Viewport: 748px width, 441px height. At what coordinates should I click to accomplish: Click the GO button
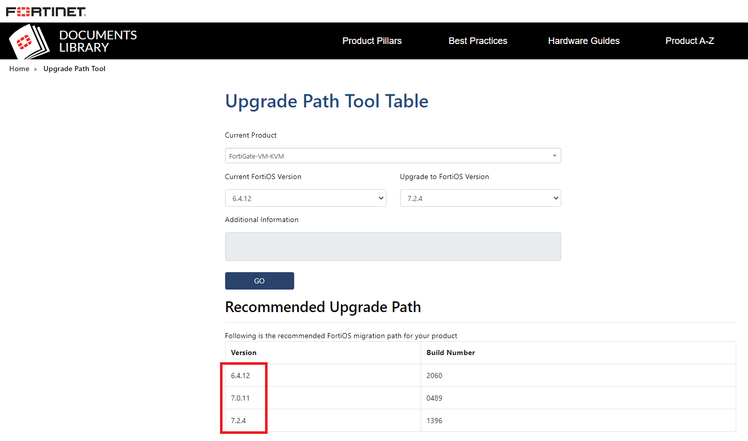260,281
